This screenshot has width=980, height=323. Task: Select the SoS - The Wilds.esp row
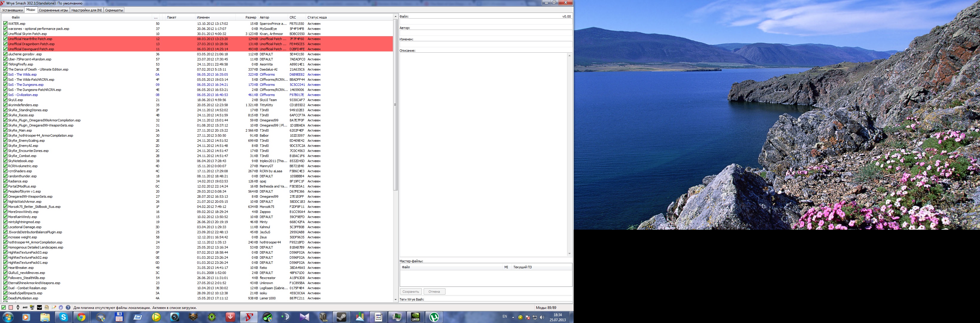coord(197,74)
